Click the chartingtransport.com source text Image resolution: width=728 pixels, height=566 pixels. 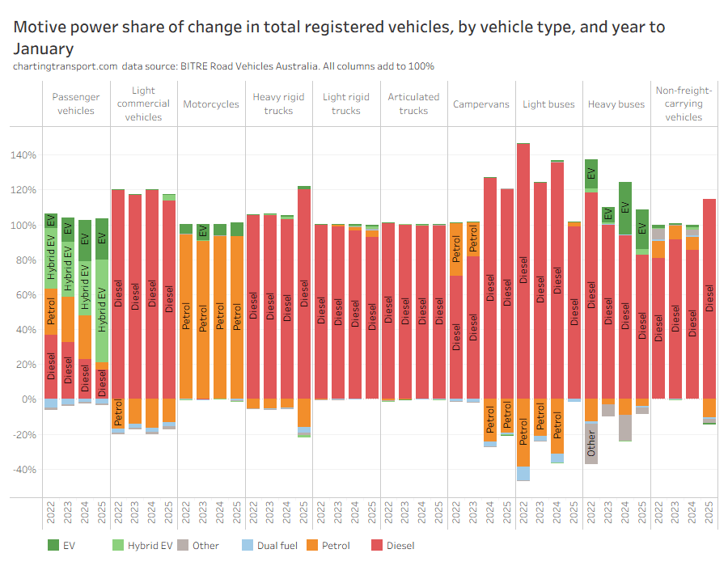click(65, 66)
